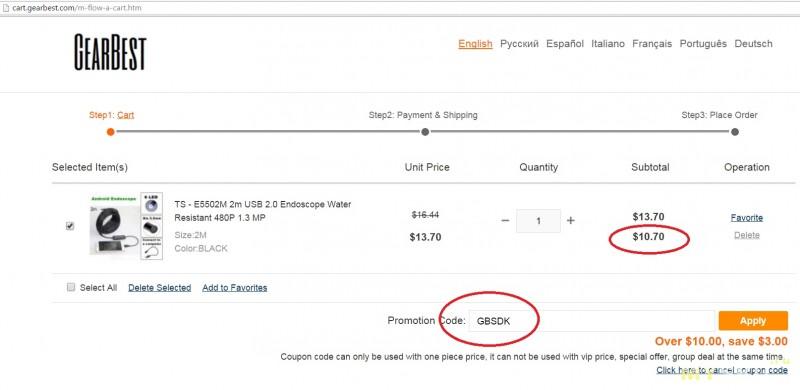Click the page icon in address bar
This screenshot has height=390, width=800.
click(x=6, y=8)
